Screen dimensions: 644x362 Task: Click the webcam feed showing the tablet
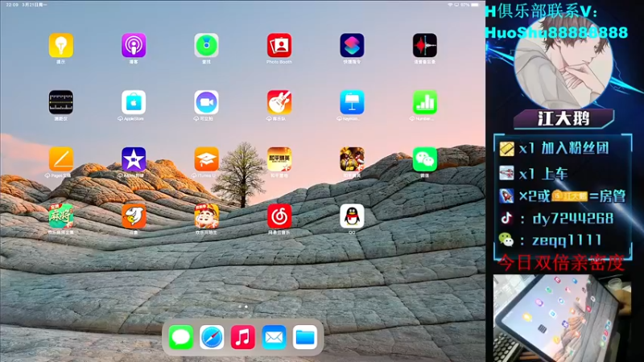pos(562,318)
